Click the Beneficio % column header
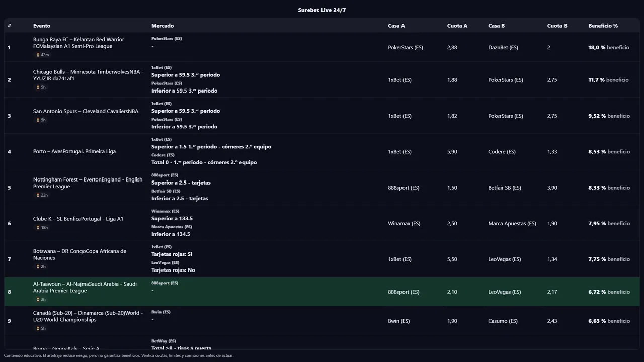This screenshot has width=644, height=362. [603, 26]
